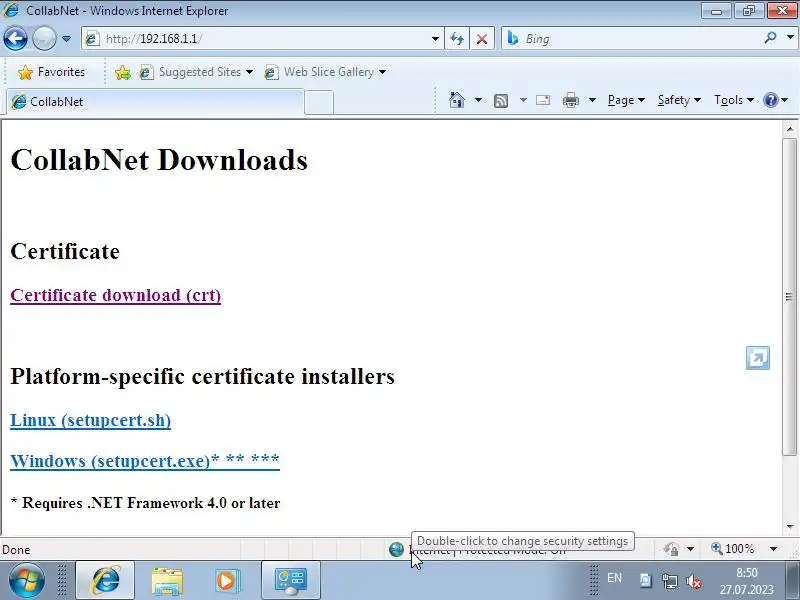
Task: Click the Show desktop button
Action: pyautogui.click(x=793, y=580)
